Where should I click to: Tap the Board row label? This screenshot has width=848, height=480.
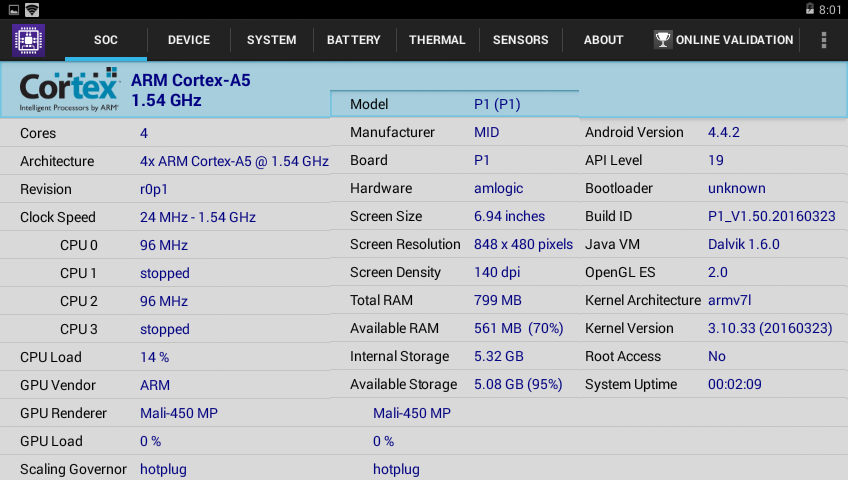pos(369,161)
